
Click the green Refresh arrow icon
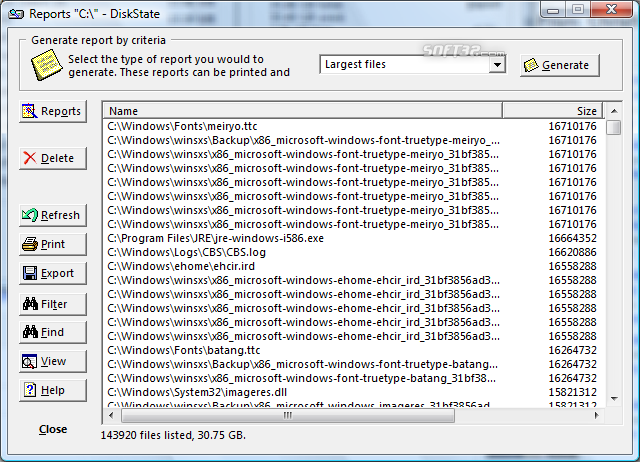(30, 215)
